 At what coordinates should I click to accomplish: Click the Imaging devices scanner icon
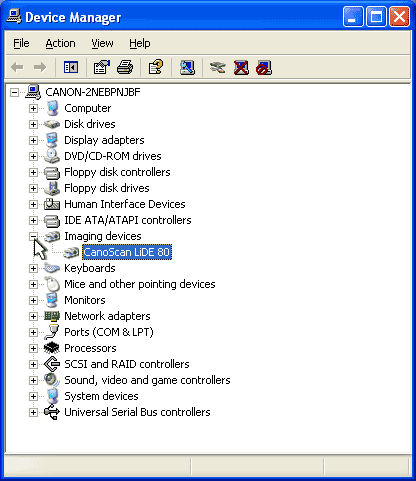click(52, 236)
